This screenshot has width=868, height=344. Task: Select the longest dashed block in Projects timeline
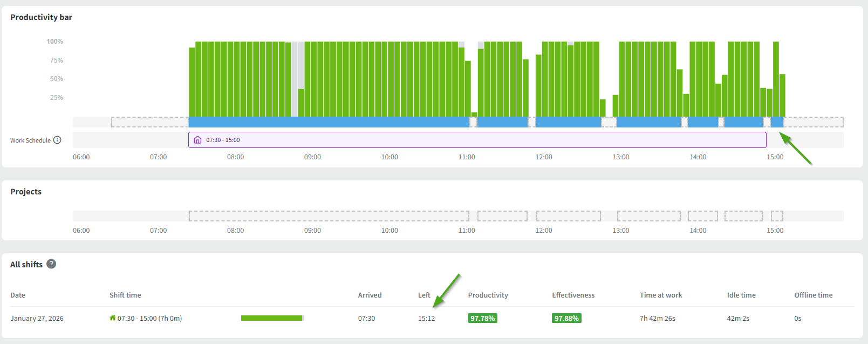click(x=329, y=216)
